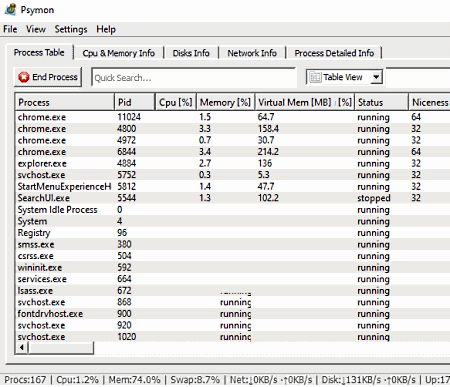This screenshot has width=450, height=387.
Task: Switch to the Network Info tab
Action: pyautogui.click(x=252, y=53)
